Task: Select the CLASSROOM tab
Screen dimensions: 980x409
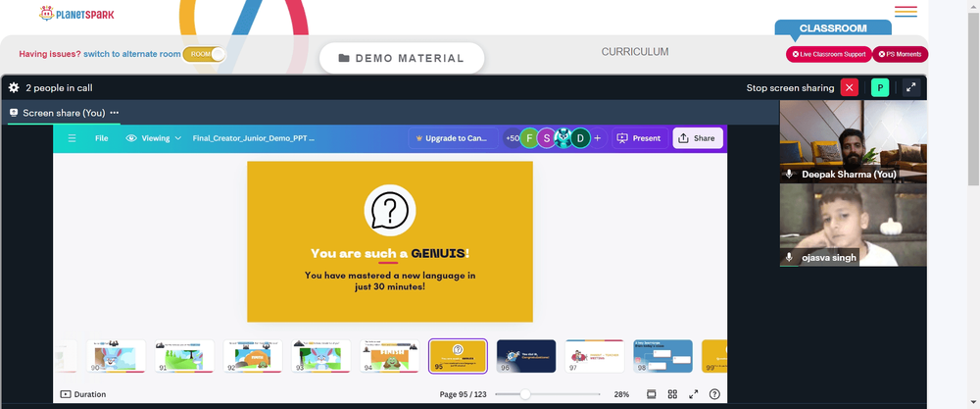Action: click(x=833, y=28)
